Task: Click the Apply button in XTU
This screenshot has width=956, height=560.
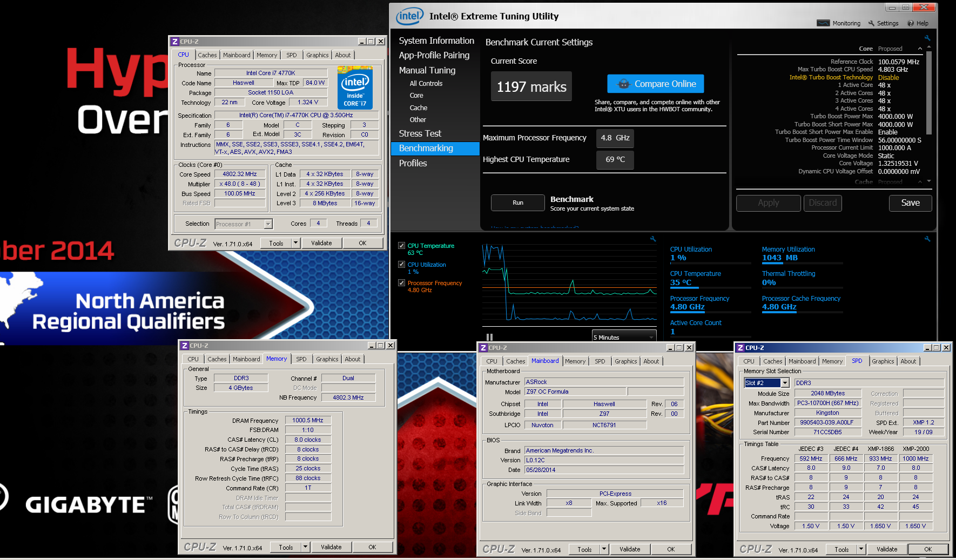Action: (769, 203)
